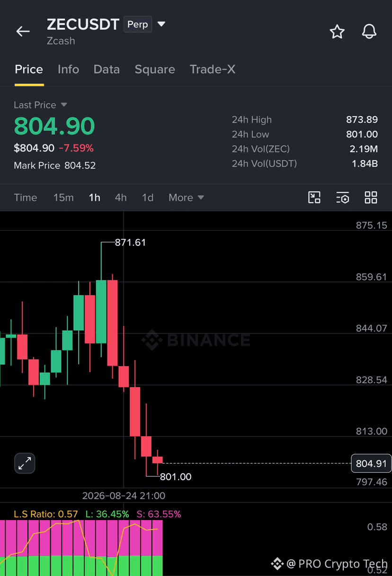Open price alert bell icon
The image size is (392, 576).
pyautogui.click(x=369, y=32)
